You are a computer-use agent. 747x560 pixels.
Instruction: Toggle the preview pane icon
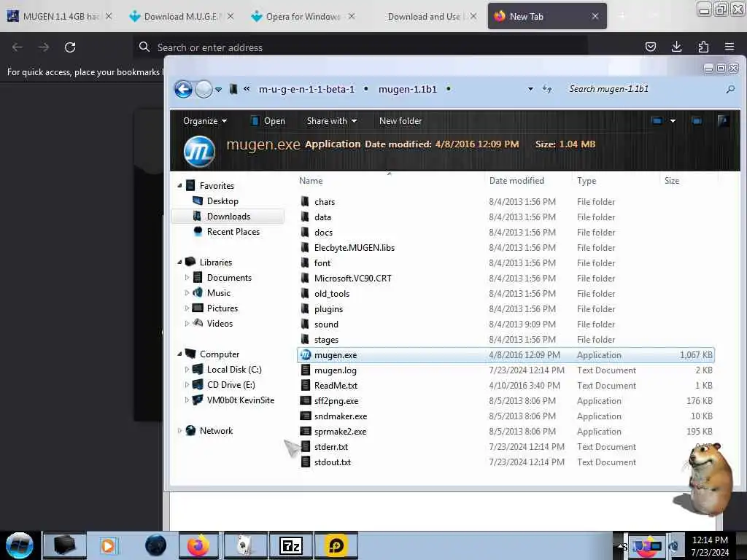697,121
